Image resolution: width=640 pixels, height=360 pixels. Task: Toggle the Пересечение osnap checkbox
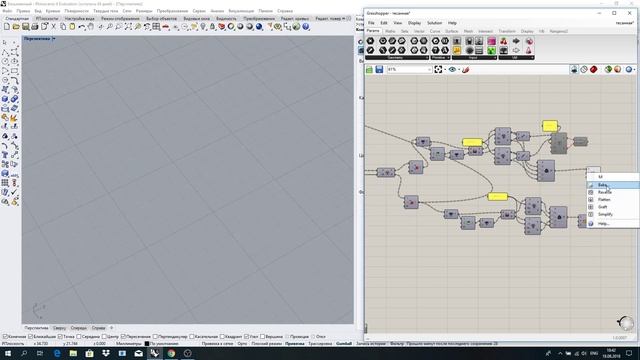coord(123,337)
